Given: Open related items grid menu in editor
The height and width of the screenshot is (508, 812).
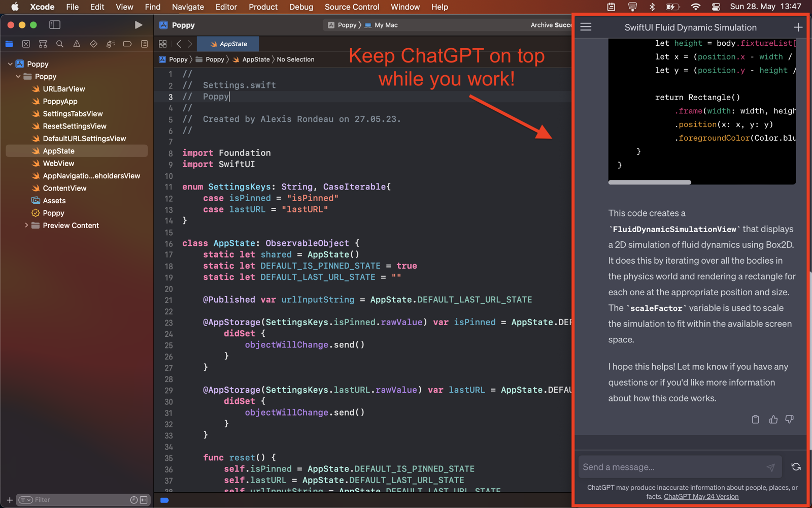Looking at the screenshot, I should [x=163, y=44].
